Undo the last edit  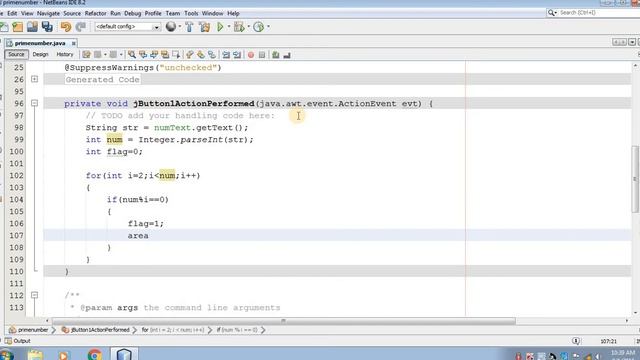(65, 27)
